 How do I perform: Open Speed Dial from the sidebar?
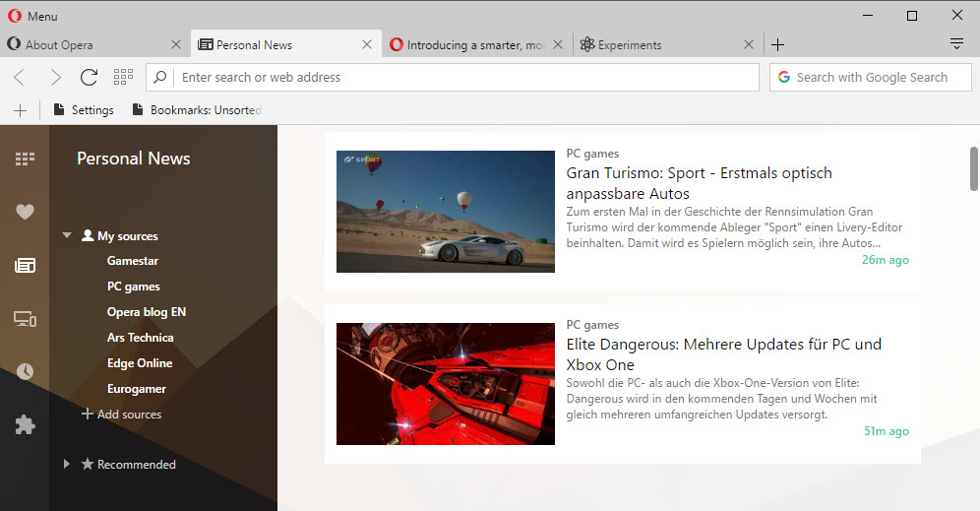[25, 159]
